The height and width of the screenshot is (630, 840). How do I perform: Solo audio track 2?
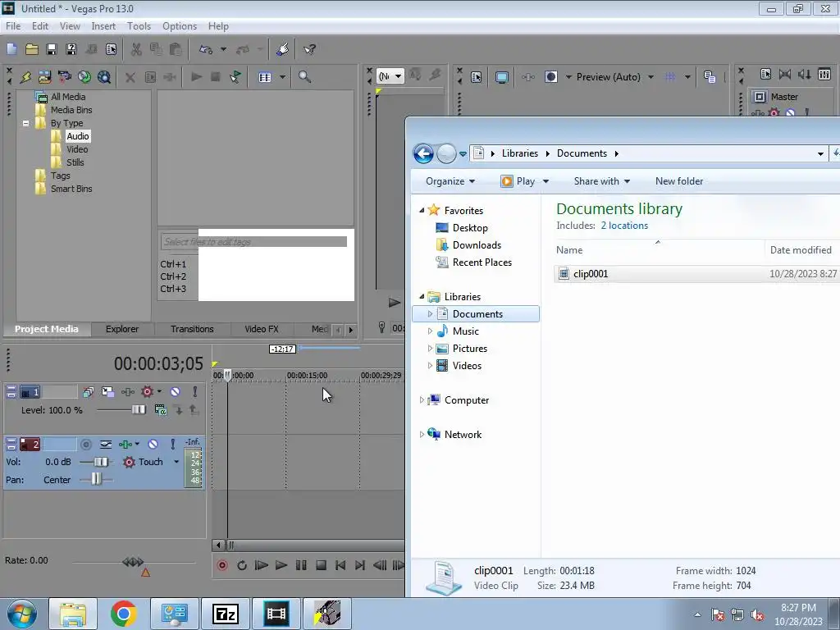pyautogui.click(x=172, y=444)
